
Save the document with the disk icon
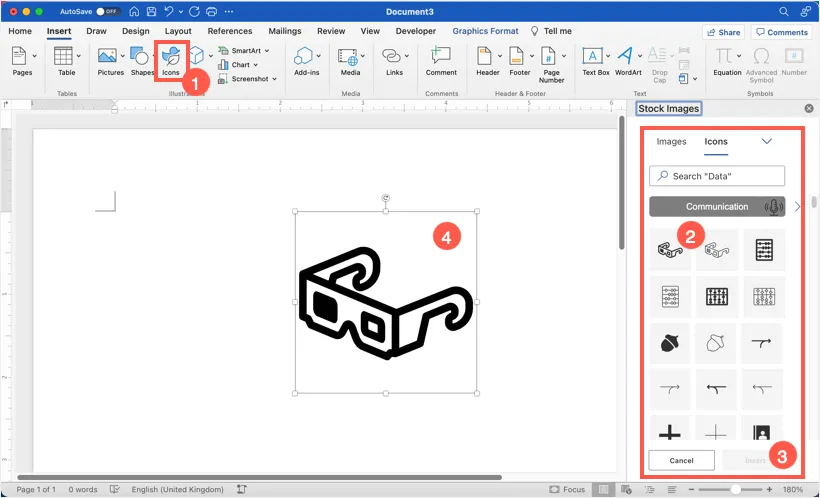point(151,12)
